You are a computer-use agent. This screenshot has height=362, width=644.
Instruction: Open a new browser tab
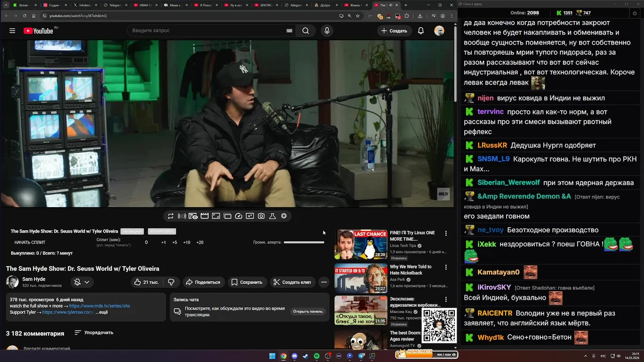pos(406,5)
